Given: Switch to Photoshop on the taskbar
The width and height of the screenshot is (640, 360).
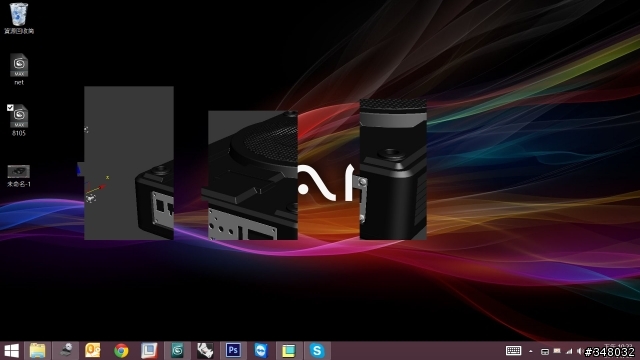Looking at the screenshot, I should [233, 351].
